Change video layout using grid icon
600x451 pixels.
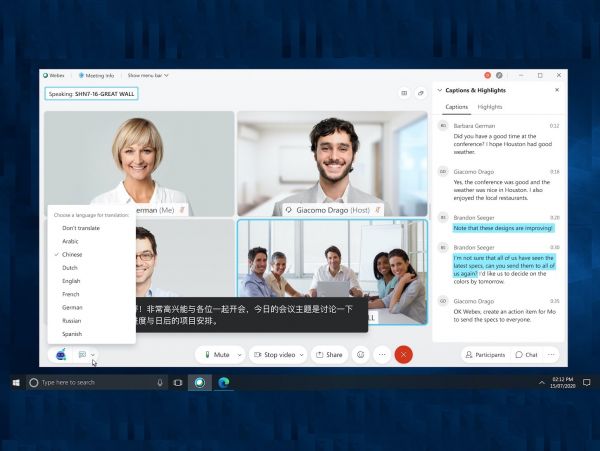pos(404,93)
